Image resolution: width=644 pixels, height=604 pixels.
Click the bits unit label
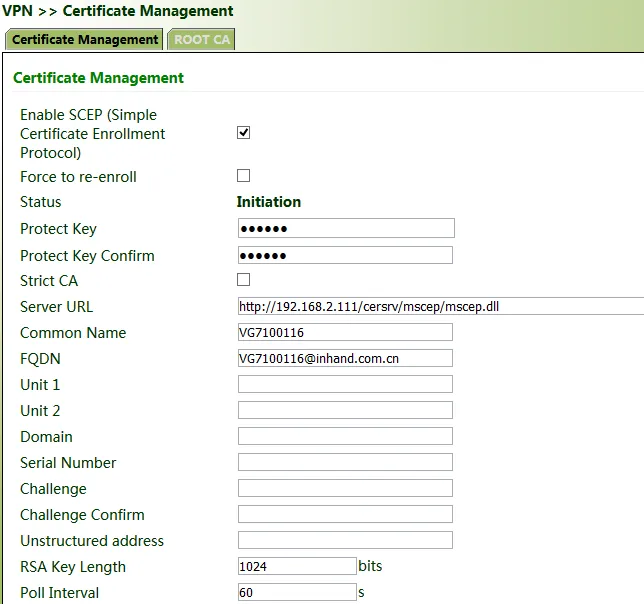pyautogui.click(x=370, y=566)
